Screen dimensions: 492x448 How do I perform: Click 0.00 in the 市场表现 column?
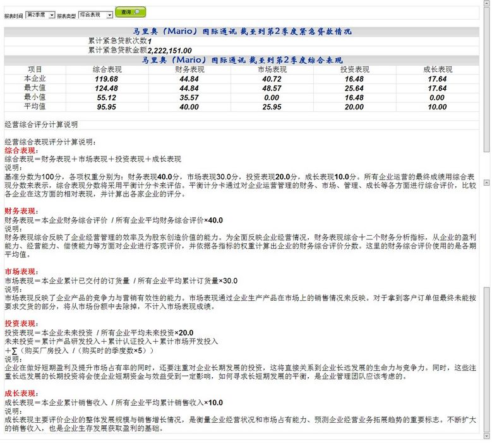(x=272, y=98)
